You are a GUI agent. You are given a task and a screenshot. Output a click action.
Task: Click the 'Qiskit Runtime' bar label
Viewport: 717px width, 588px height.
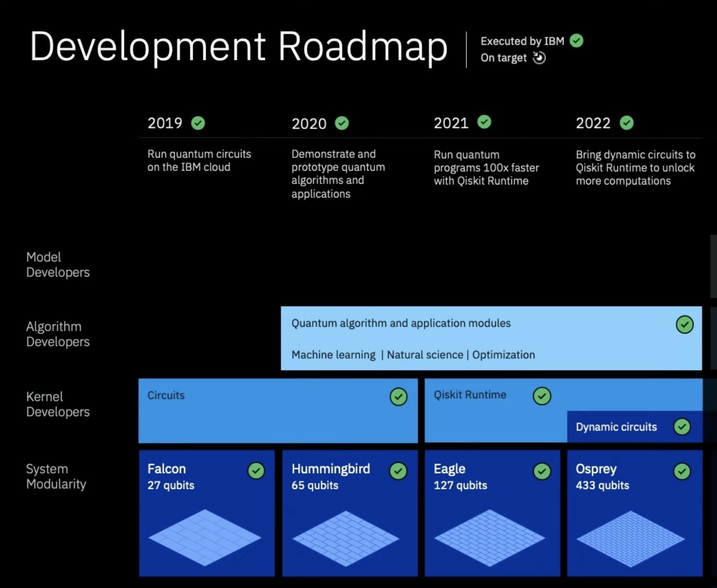pos(470,395)
